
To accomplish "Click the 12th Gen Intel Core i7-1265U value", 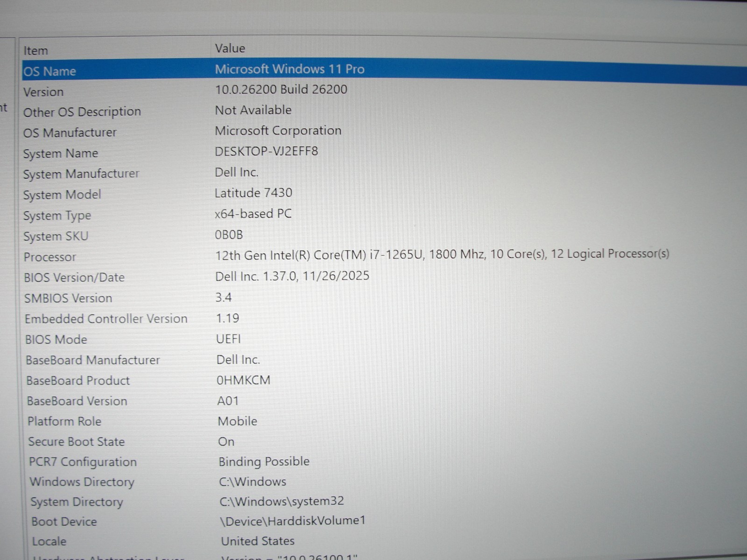I will pos(442,254).
